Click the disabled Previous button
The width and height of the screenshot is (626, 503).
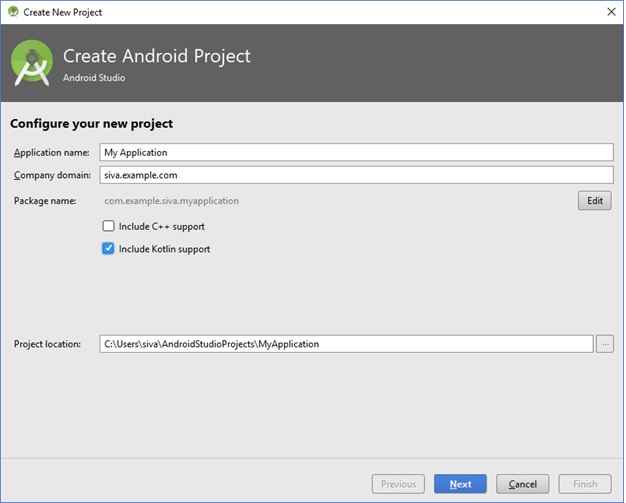tap(399, 485)
